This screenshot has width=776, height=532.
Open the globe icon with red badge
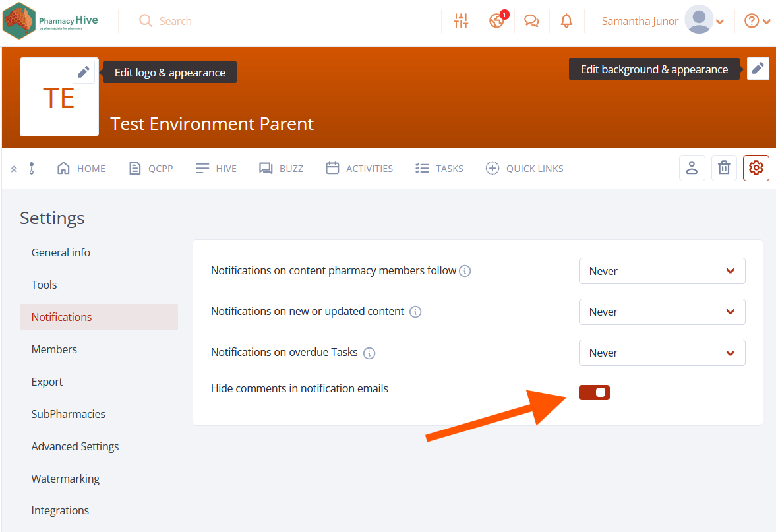497,20
